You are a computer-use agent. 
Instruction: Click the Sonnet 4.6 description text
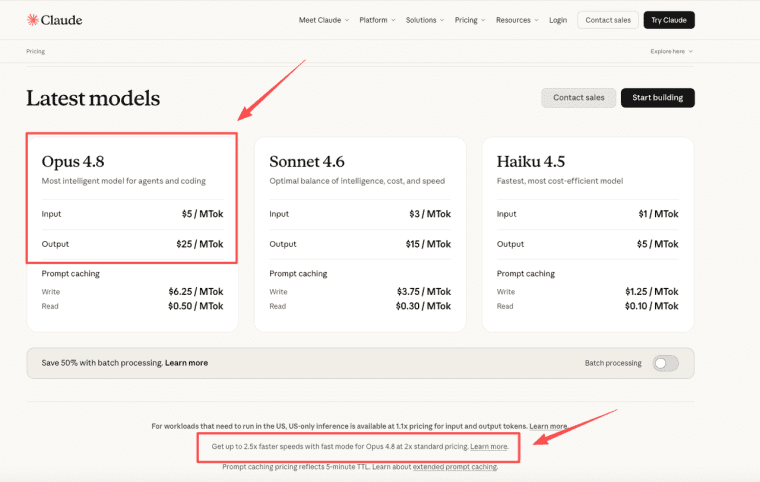pos(357,181)
